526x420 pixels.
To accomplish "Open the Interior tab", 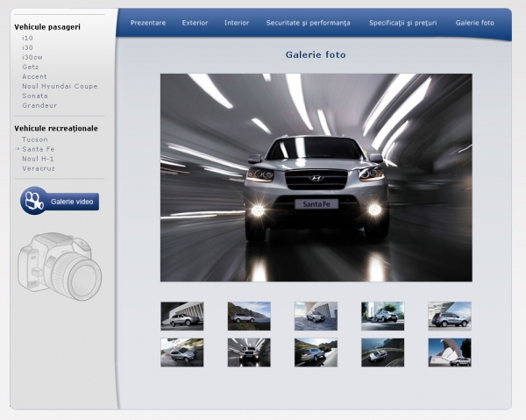I will coord(237,23).
